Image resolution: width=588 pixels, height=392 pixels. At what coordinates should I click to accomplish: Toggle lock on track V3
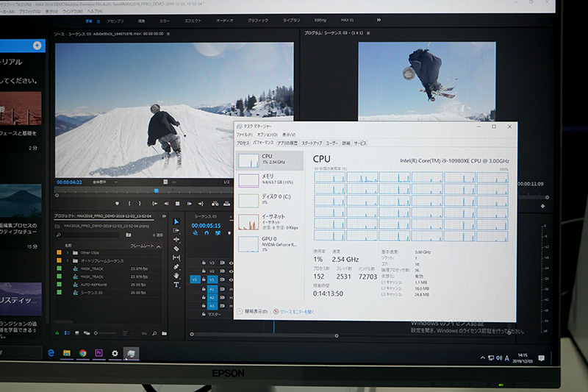tap(204, 263)
